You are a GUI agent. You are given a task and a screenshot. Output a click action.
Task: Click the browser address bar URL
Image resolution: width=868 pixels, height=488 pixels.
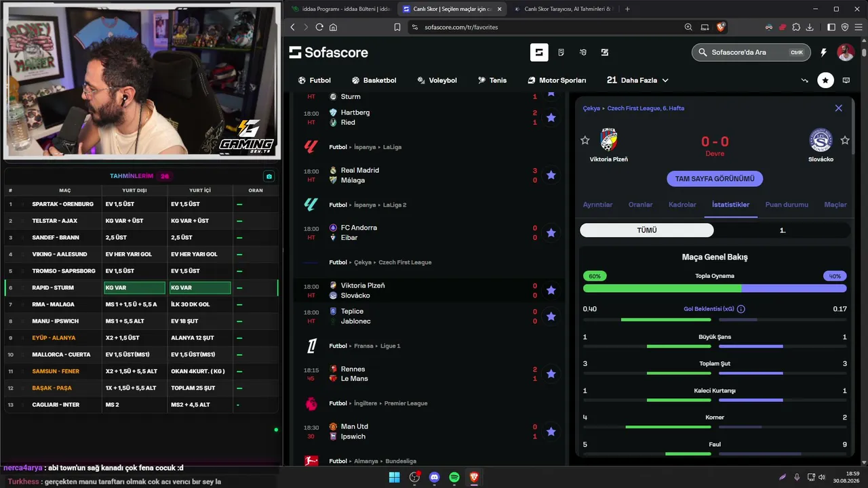coord(461,27)
